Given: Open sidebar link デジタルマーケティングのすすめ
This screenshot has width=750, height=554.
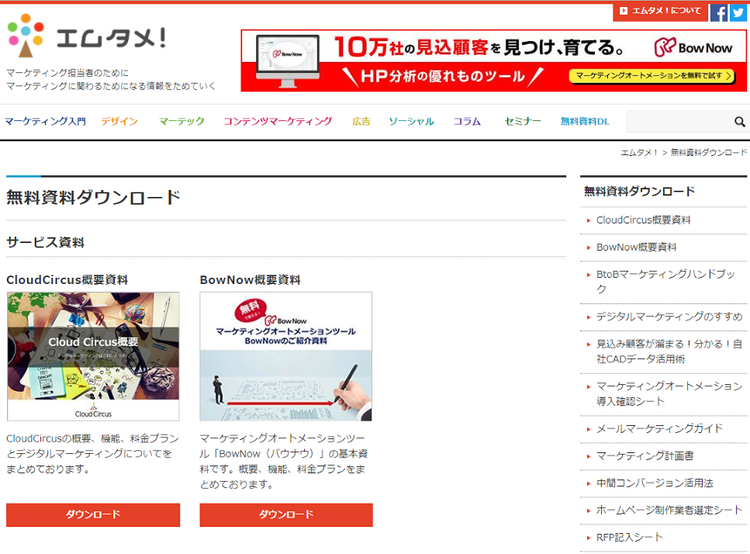Looking at the screenshot, I should [x=669, y=317].
